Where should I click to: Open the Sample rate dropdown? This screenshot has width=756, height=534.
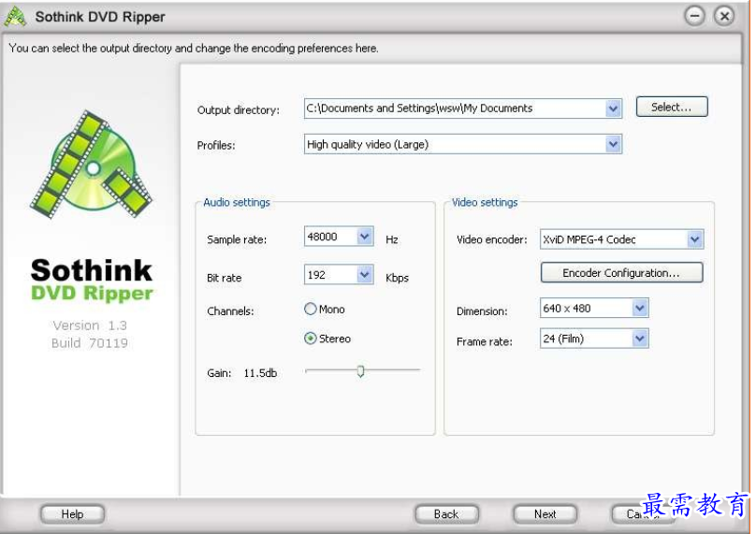point(365,237)
